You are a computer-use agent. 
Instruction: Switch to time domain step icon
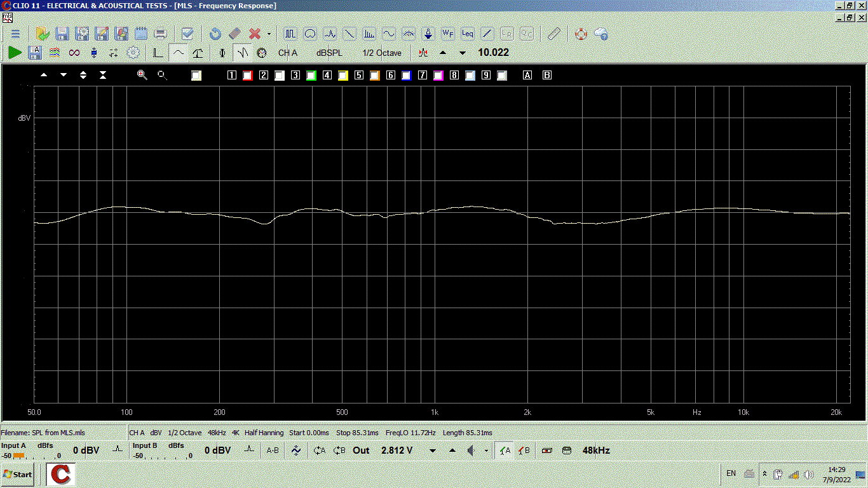tap(158, 53)
